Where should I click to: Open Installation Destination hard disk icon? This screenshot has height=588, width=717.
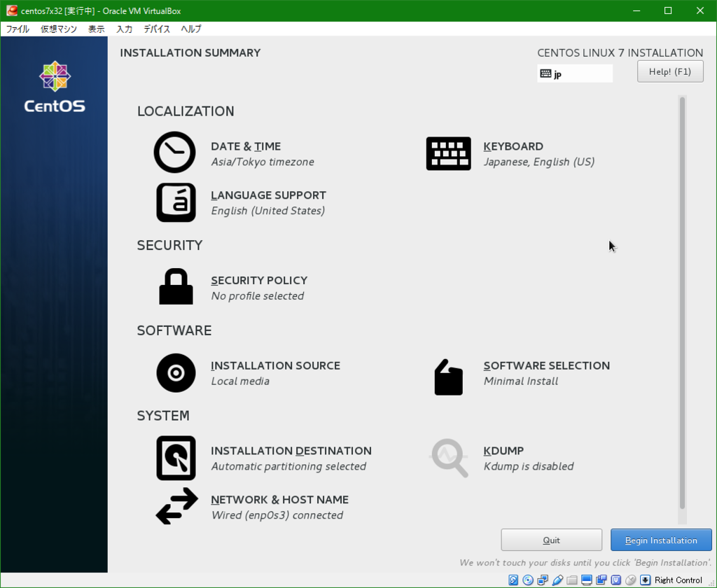pyautogui.click(x=176, y=458)
